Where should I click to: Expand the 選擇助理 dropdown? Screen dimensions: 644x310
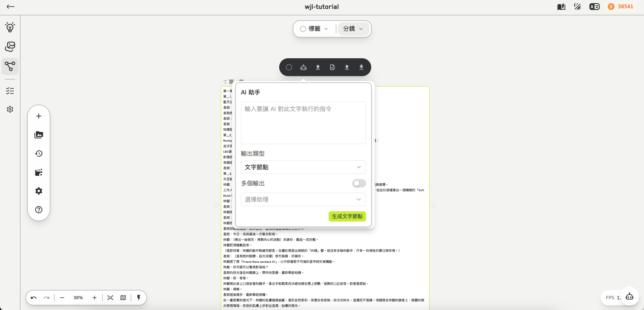coord(303,199)
